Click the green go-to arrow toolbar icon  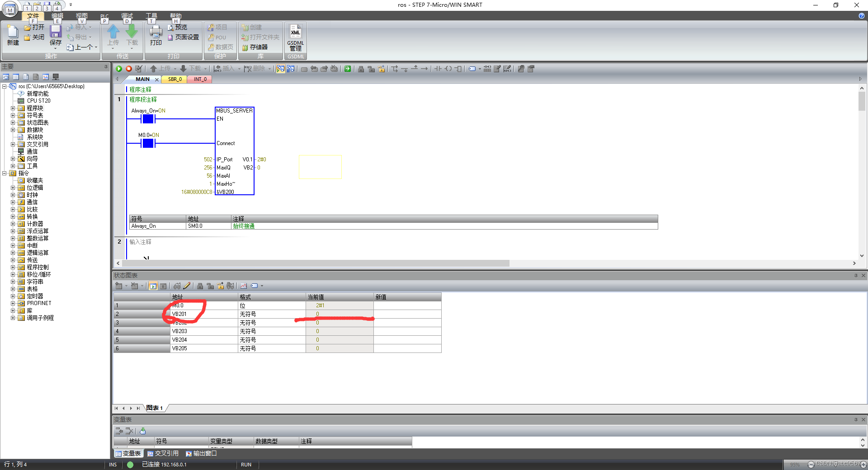[x=348, y=69]
